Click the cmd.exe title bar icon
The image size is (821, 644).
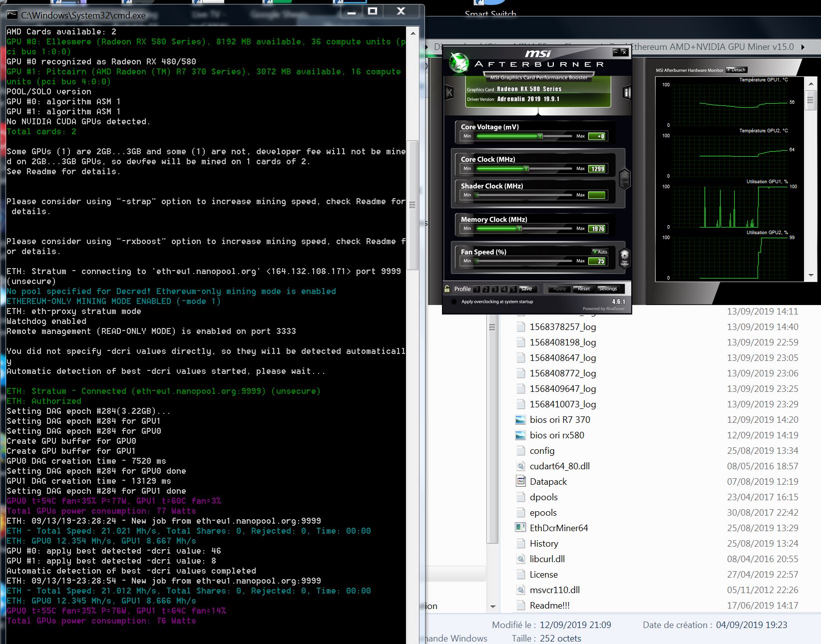pos(12,15)
